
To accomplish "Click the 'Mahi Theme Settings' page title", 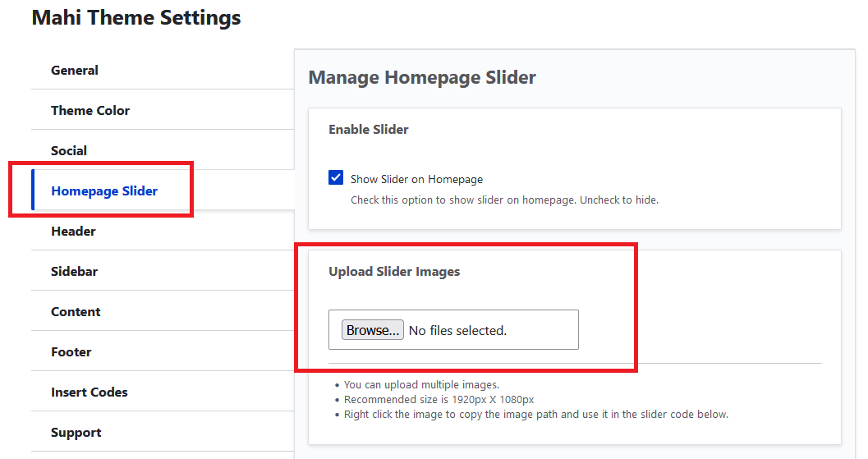I will pyautogui.click(x=136, y=18).
